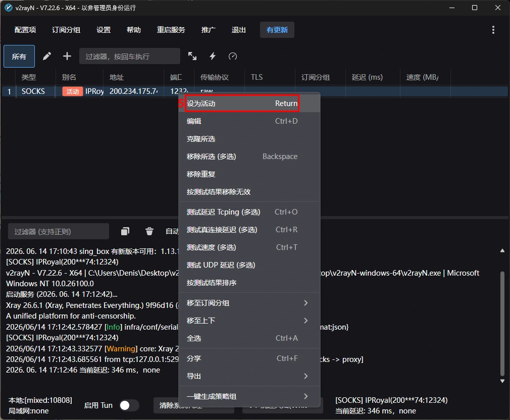
Task: Focus the server filter input 过滤器,按回车执行
Action: (130, 56)
